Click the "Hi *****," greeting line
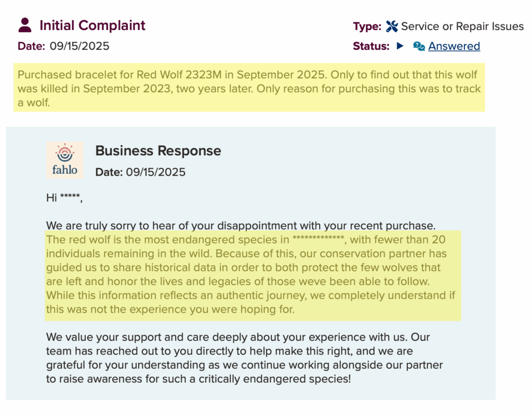 point(64,198)
